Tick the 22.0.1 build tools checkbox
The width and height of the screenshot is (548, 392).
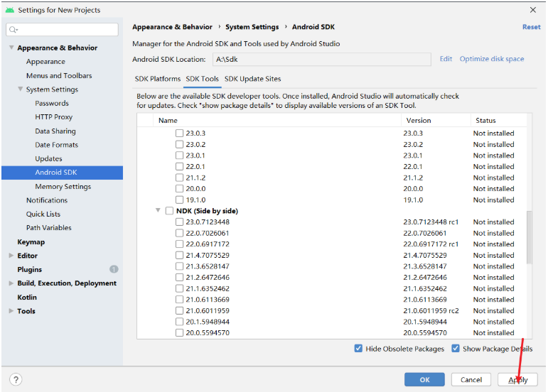[179, 166]
